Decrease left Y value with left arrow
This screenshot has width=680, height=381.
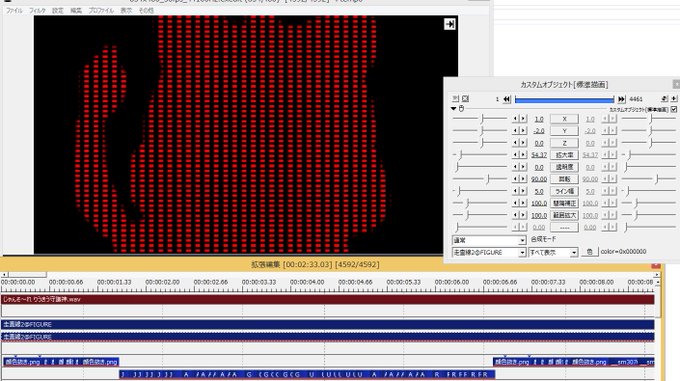click(x=516, y=130)
